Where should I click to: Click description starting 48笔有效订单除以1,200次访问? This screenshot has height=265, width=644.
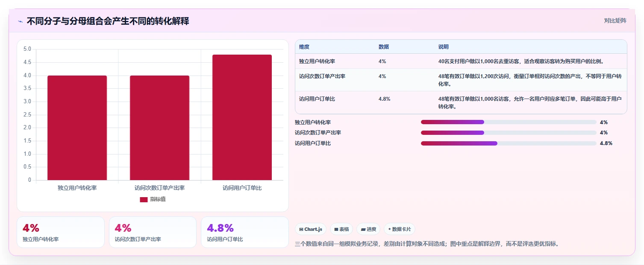[530, 80]
